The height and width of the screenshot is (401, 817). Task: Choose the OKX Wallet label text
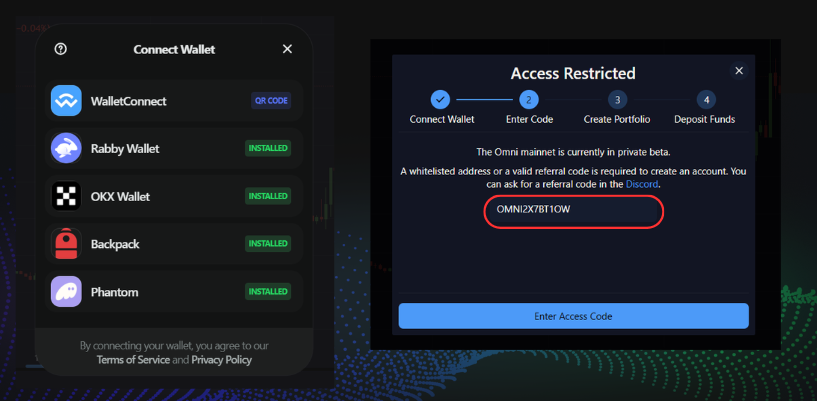tap(120, 197)
